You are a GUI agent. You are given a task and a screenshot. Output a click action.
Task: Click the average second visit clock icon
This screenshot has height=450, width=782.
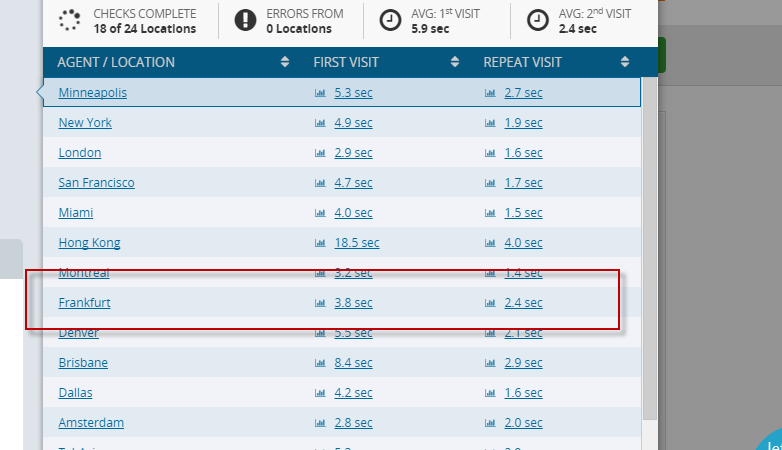538,20
